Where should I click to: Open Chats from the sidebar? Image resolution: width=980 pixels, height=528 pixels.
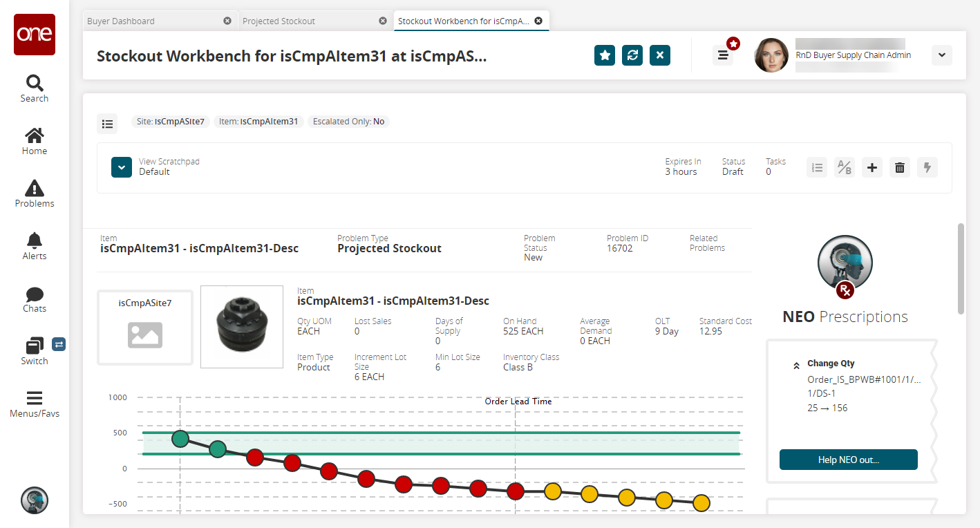point(35,299)
